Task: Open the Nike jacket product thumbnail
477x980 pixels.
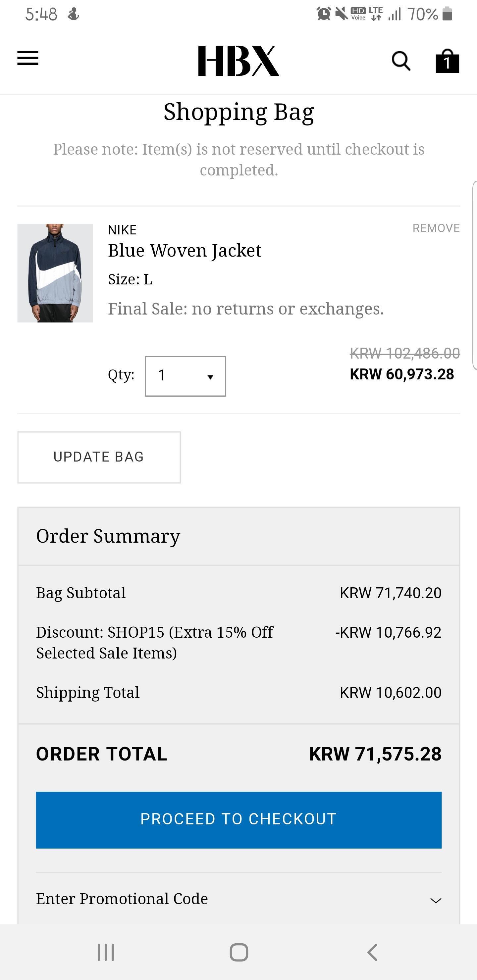Action: point(55,273)
